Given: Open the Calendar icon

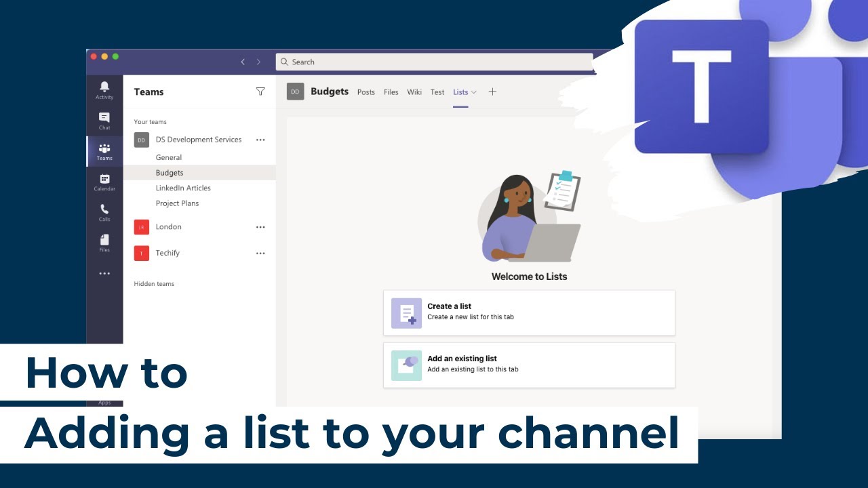Looking at the screenshot, I should click(x=104, y=182).
